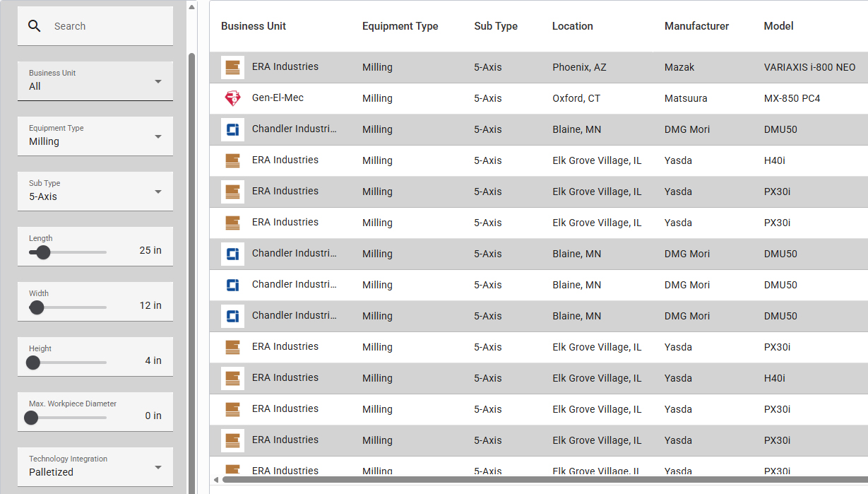This screenshot has height=494, width=868.
Task: Click the Max. Workpiece Diameter slider handle
Action: pos(31,418)
